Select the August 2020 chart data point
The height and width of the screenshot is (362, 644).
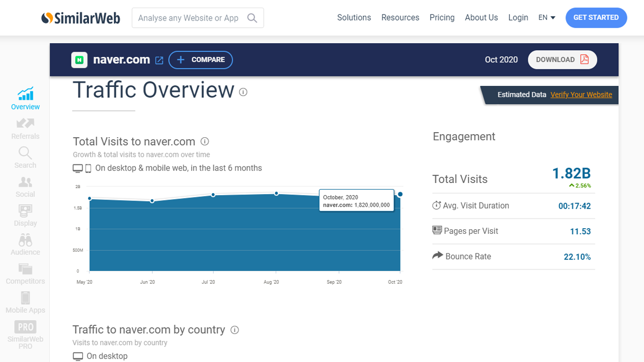click(x=276, y=194)
